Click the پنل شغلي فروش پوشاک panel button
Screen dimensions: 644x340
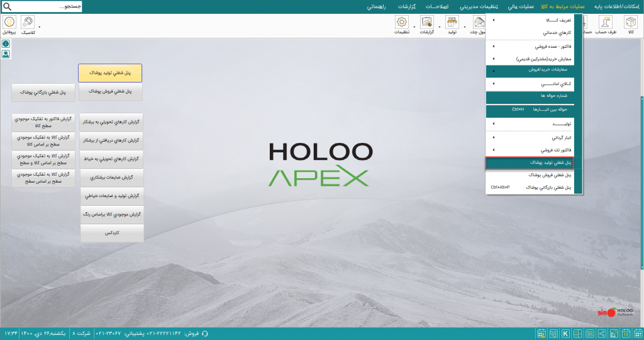click(110, 92)
